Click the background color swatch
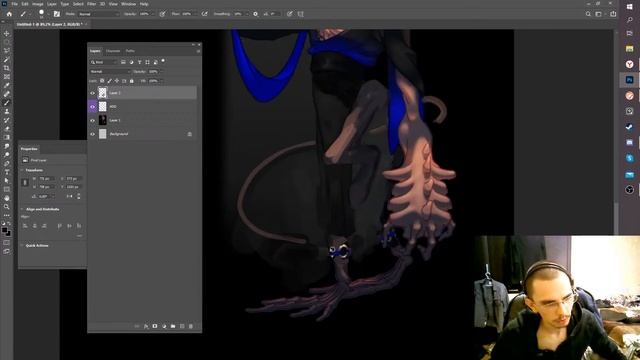This screenshot has height=360, width=640. [x=9, y=234]
